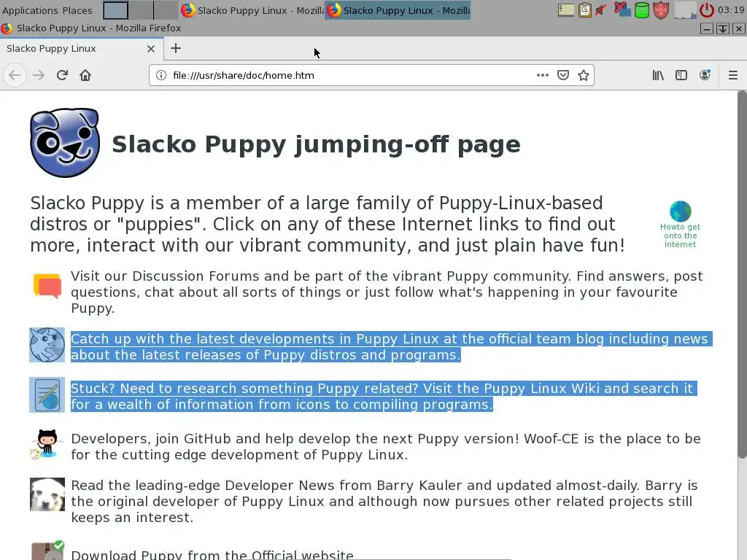The height and width of the screenshot is (560, 747).
Task: Open the official team blog link
Action: coord(391,346)
